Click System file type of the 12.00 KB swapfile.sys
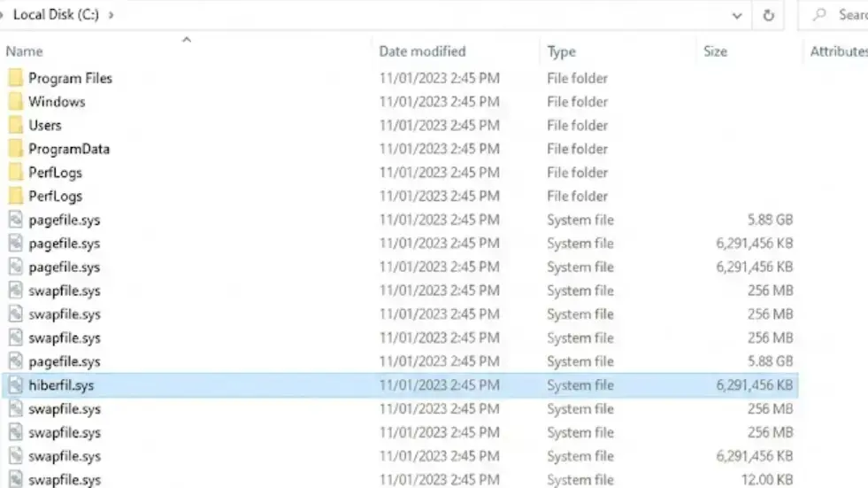 click(580, 480)
